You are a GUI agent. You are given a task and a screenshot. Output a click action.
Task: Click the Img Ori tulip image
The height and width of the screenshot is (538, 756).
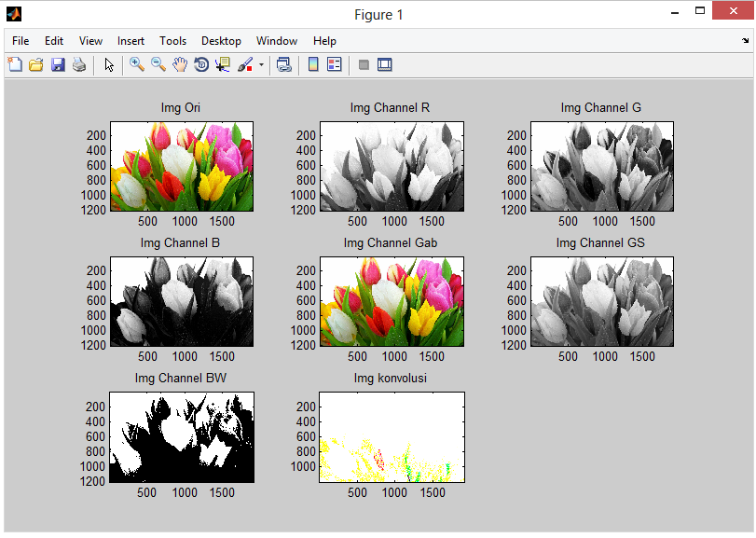pyautogui.click(x=182, y=166)
